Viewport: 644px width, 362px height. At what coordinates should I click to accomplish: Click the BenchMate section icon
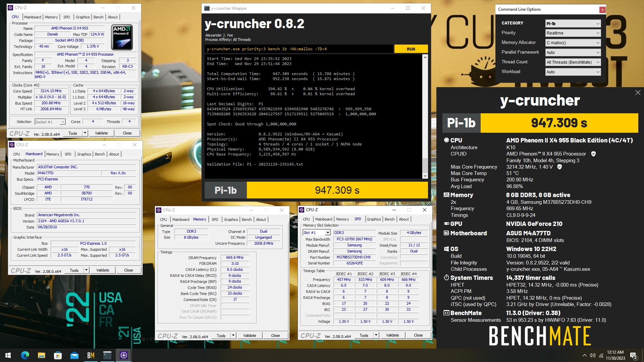(446, 313)
